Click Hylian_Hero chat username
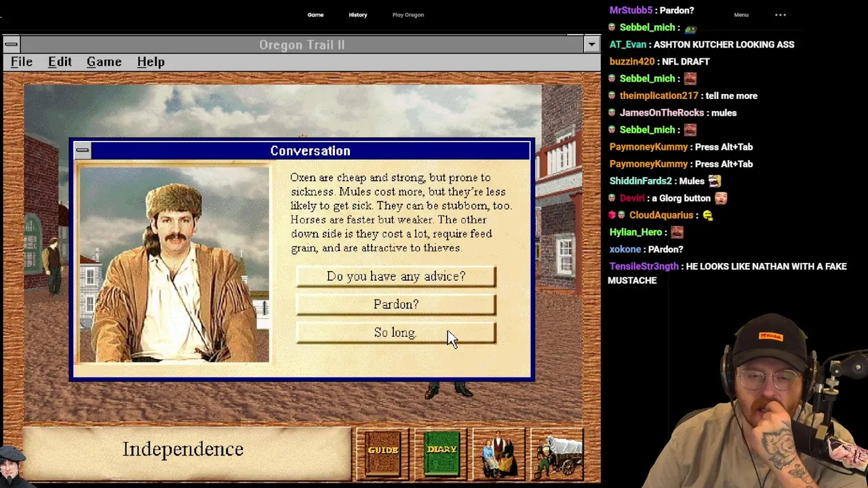Image resolution: width=868 pixels, height=488 pixels. 635,232
